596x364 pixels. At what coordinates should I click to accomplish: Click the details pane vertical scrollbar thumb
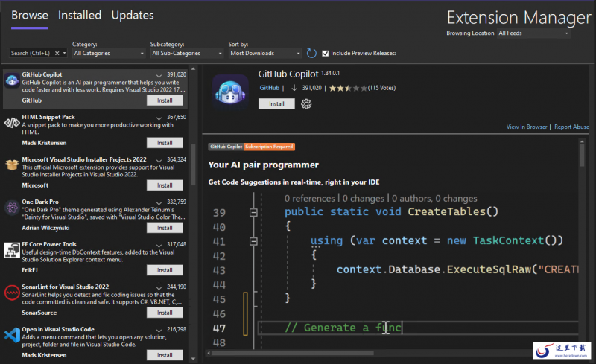(582, 156)
